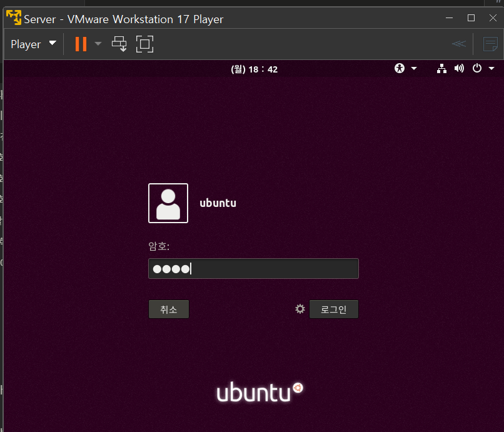Click the 취소 cancel button

click(x=169, y=309)
